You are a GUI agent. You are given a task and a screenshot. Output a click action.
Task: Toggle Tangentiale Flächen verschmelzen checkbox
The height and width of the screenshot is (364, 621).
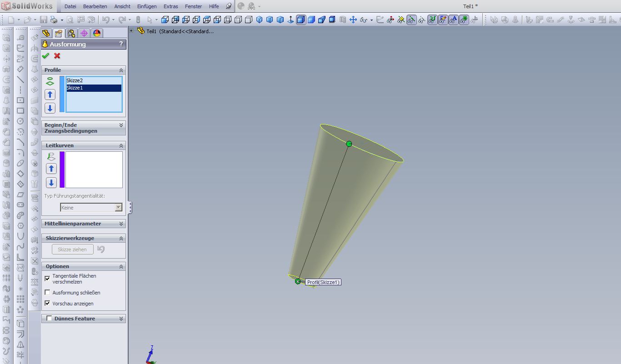[x=47, y=279]
